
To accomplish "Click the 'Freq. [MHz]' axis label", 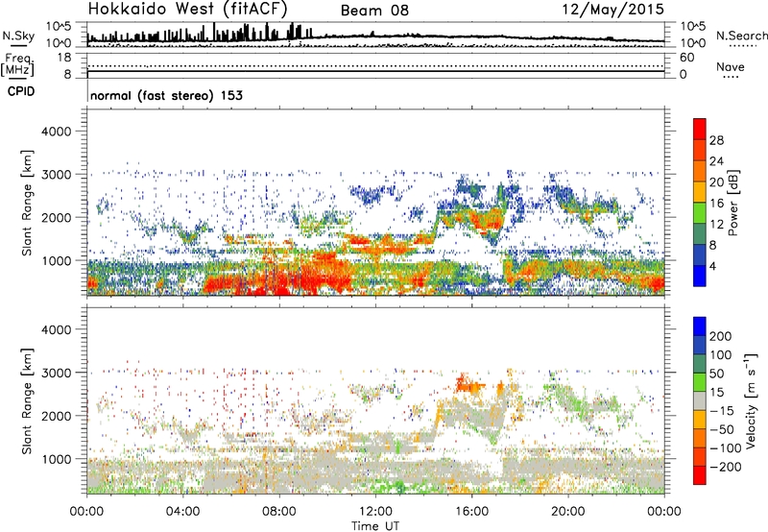I will click(x=17, y=65).
